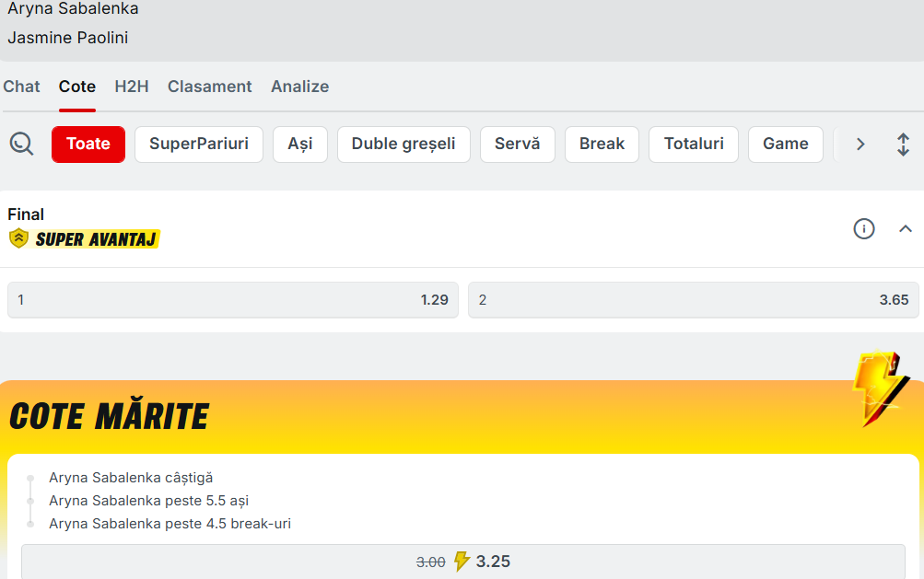Click the search markets magnifier icon
Viewport: 924px width, 579px height.
coord(21,144)
